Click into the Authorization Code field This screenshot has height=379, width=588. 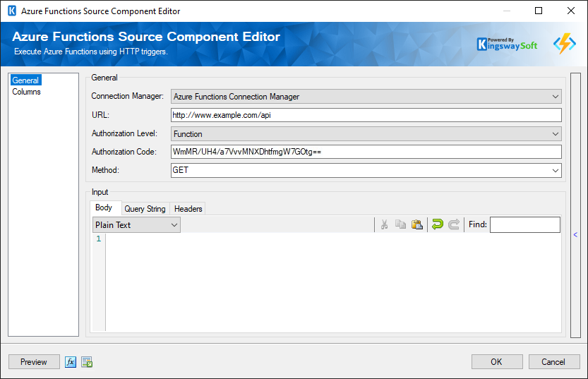[x=366, y=152]
